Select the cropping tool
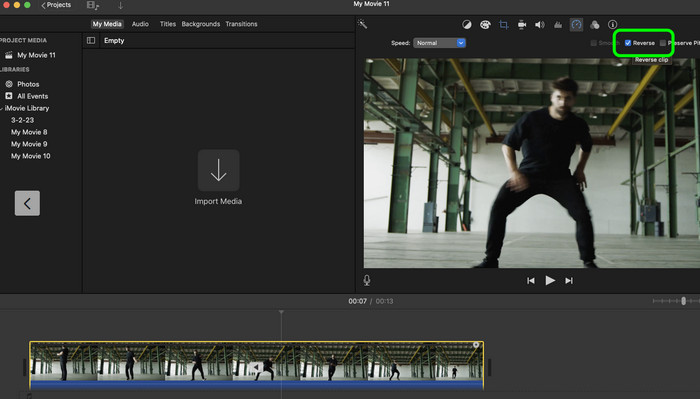The image size is (700, 399). (x=504, y=25)
